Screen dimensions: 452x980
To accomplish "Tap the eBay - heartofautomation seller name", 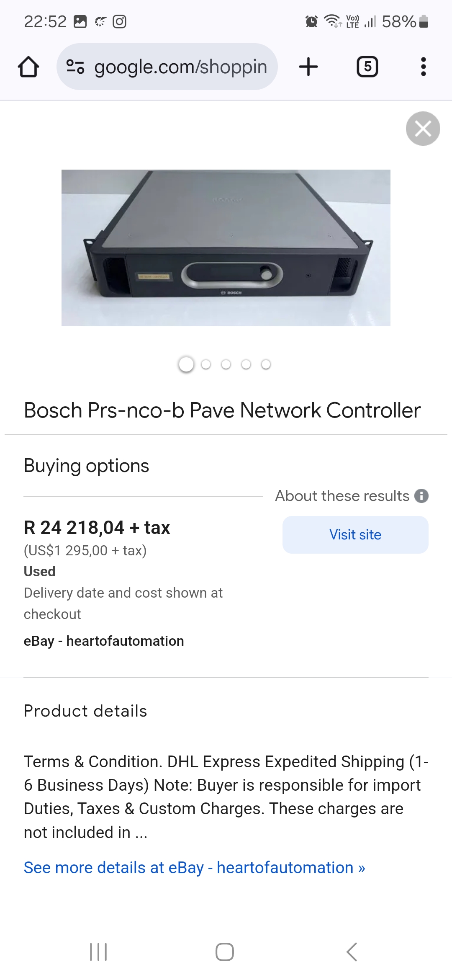I will pos(104,641).
